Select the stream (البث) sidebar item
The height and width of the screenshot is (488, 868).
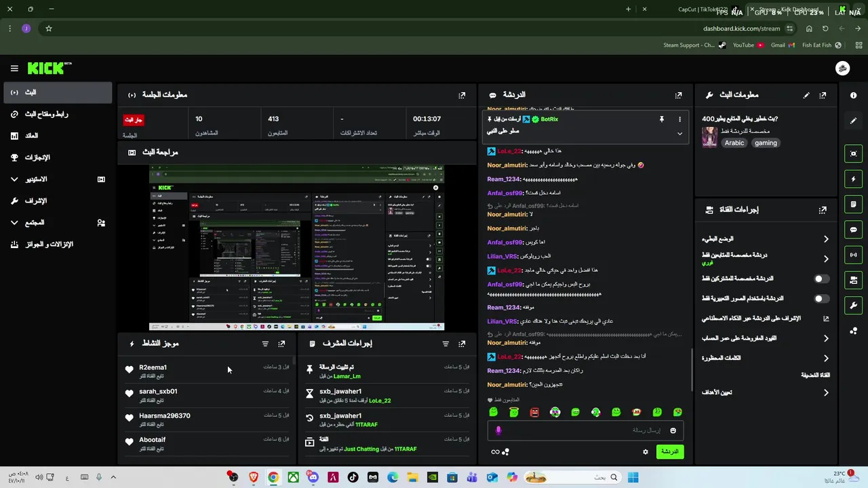coord(58,93)
